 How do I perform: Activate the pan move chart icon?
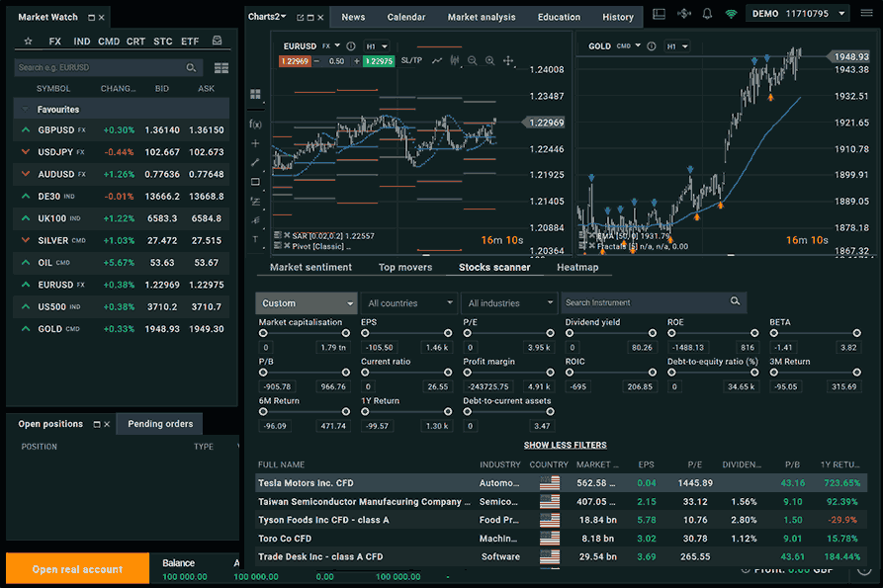click(x=508, y=60)
